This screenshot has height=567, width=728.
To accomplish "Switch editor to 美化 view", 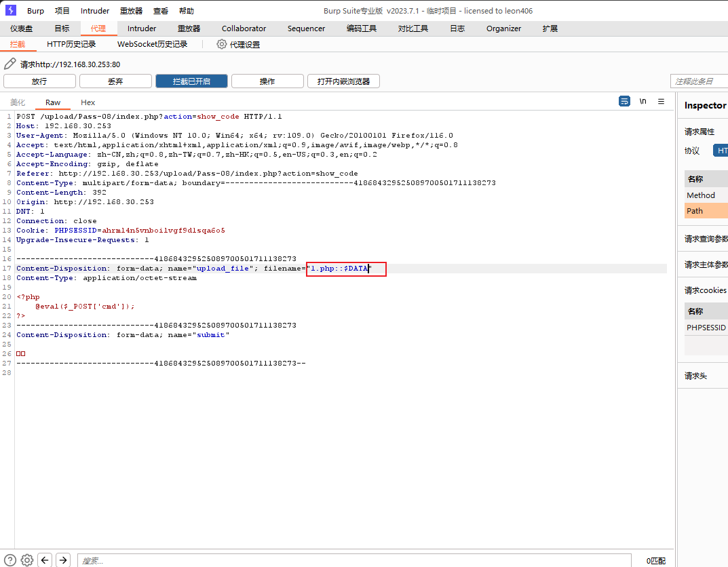I will tap(18, 102).
